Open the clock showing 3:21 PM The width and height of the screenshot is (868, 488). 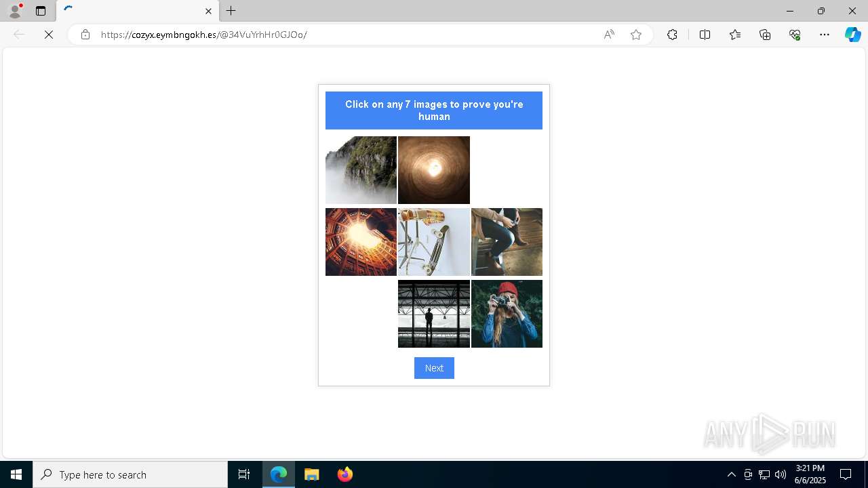(810, 474)
